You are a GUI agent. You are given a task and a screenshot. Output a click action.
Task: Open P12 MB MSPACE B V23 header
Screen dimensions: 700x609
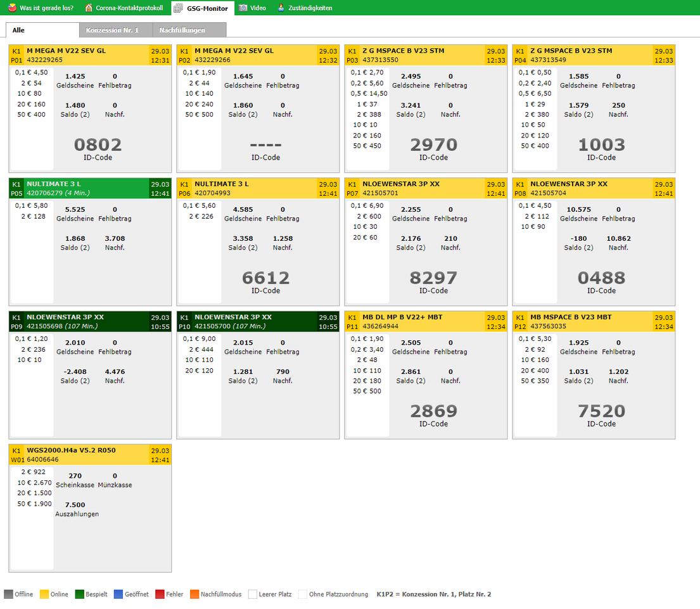tap(594, 321)
